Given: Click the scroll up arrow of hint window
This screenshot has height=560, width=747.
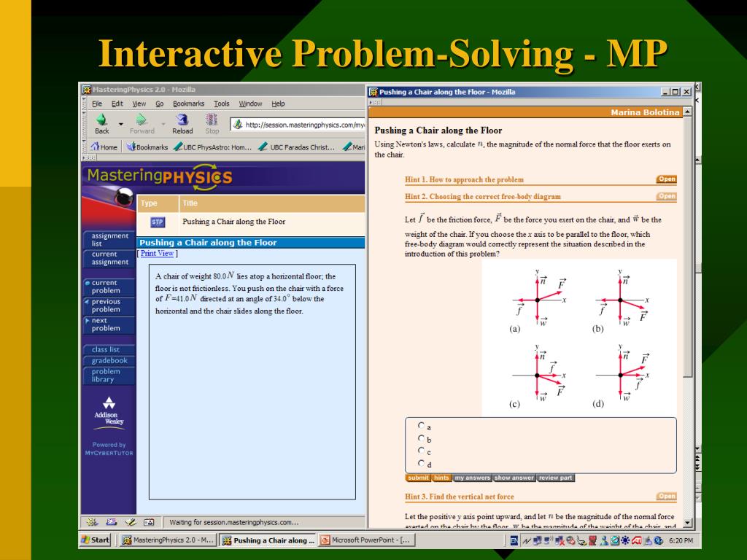Looking at the screenshot, I should tap(687, 112).
